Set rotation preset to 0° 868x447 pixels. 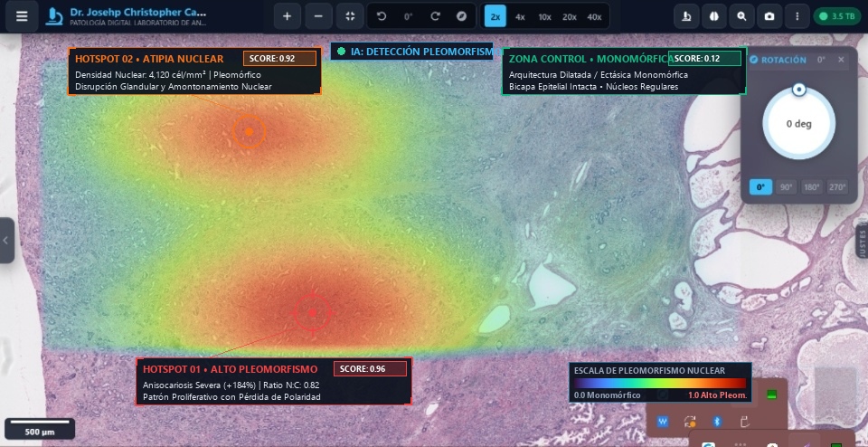pyautogui.click(x=760, y=187)
